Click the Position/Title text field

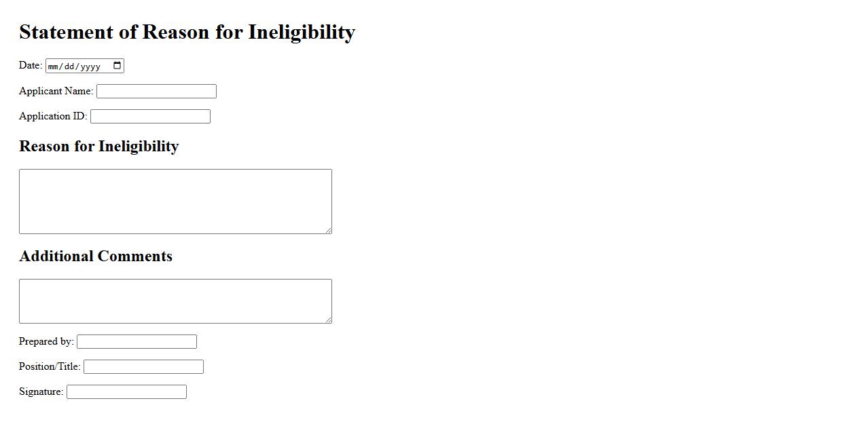(143, 367)
